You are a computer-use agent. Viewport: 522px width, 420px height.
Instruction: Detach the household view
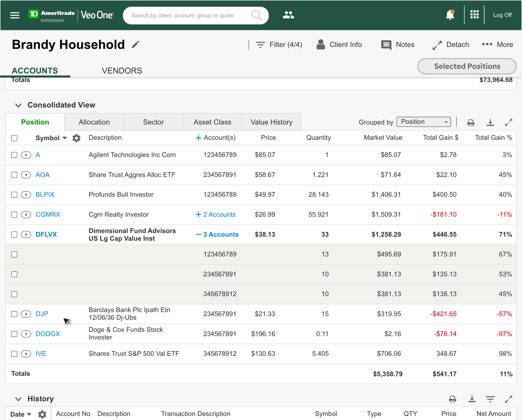tap(451, 45)
